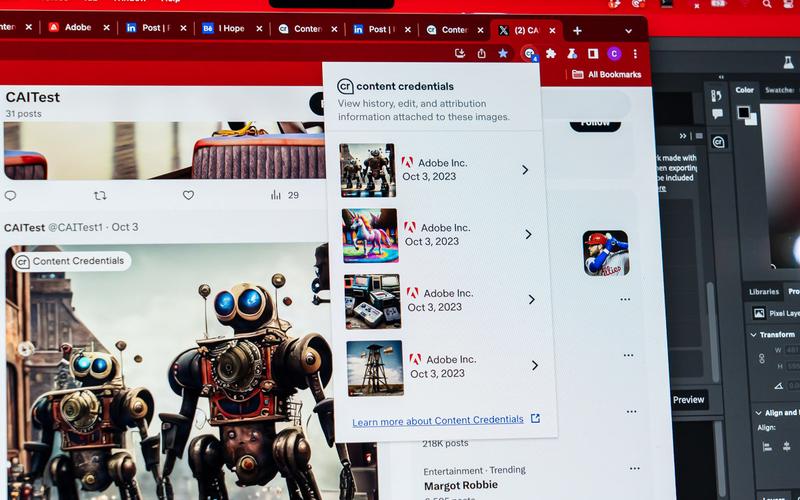
Task: View post analytics showing 29
Action: [285, 195]
